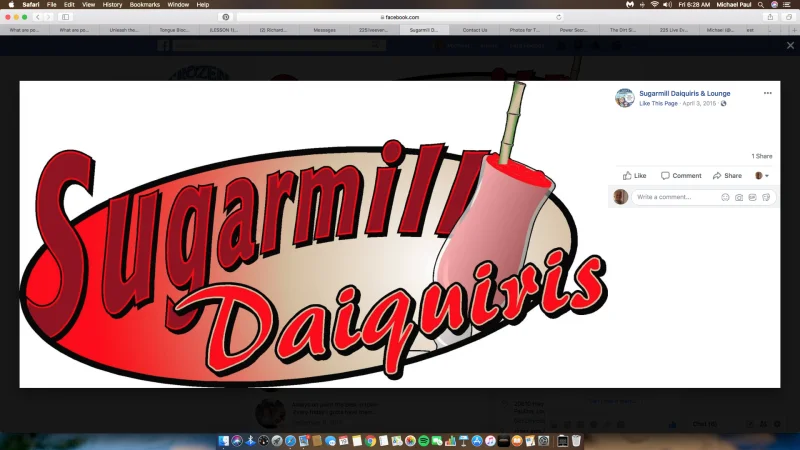Post a GIF using GIF icon

click(x=752, y=197)
